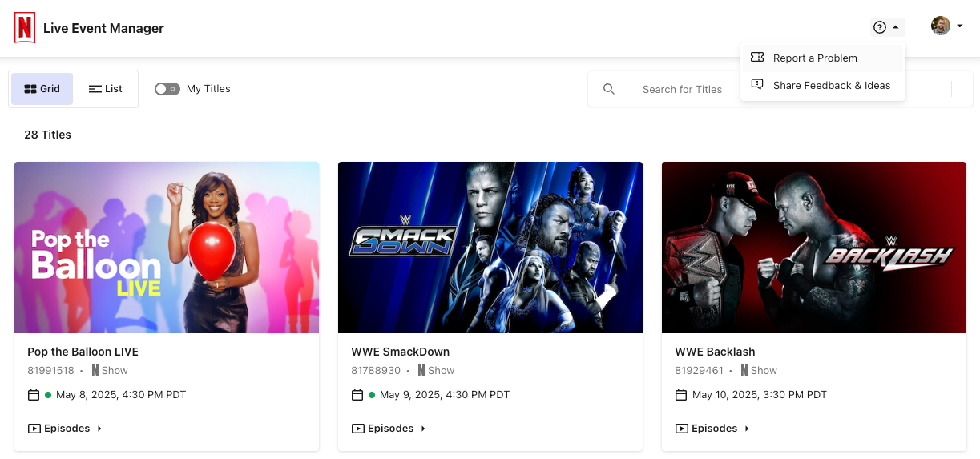Viewport: 980px width, 459px height.
Task: Click the feedback bubble icon beside Share Feedback
Action: 757,84
